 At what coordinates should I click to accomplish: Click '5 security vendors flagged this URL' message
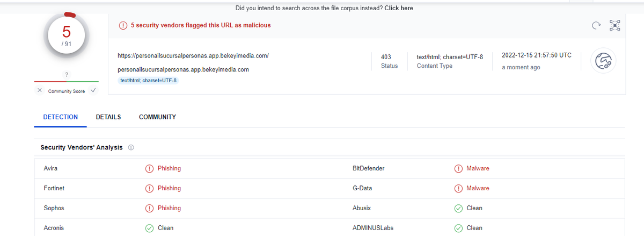tap(201, 25)
